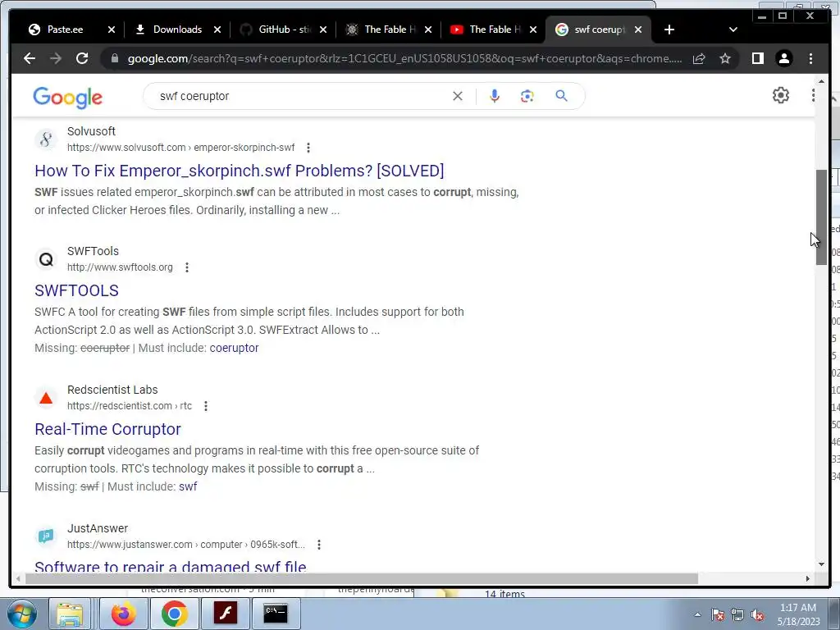The width and height of the screenshot is (840, 630).
Task: Open the Real-Time Corruptor result
Action: click(x=107, y=429)
